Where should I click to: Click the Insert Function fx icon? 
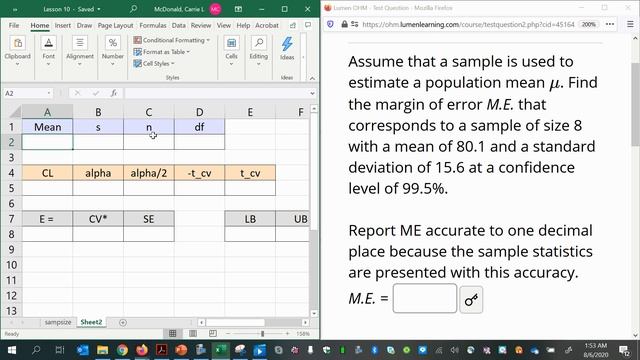pyautogui.click(x=114, y=93)
